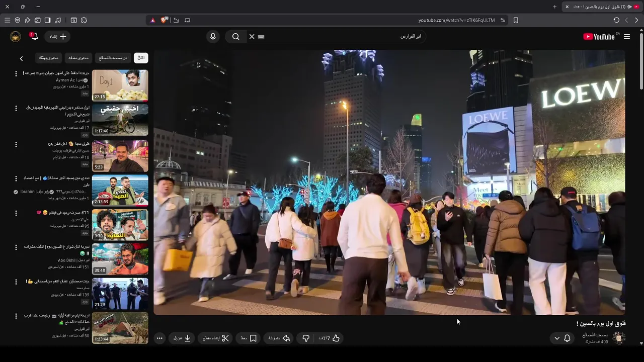Screen dimensions: 644x362
Task: Click the share arrow icon in address bar
Action: (176, 20)
